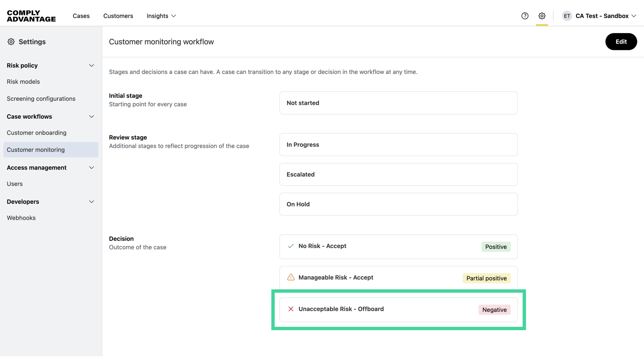Select the On Hold review stage card
The image size is (644, 362).
[x=398, y=204]
